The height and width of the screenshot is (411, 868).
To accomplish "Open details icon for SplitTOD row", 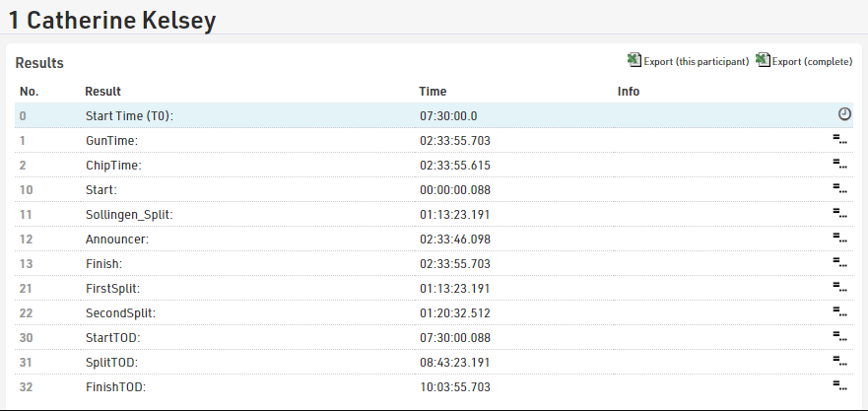I will [839, 362].
